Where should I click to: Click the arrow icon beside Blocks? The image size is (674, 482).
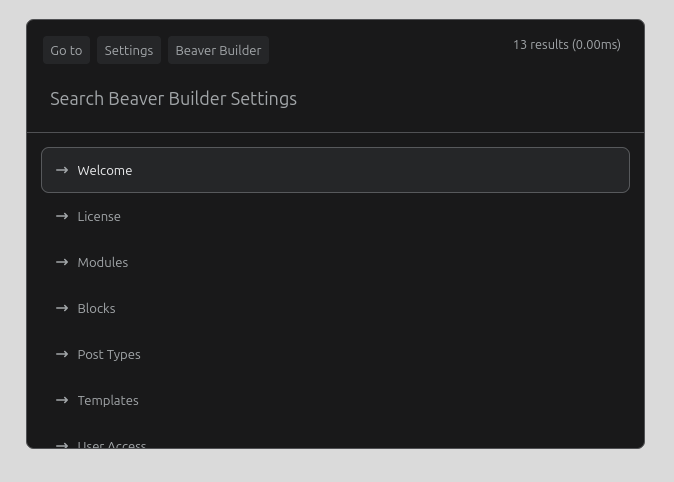pos(62,308)
